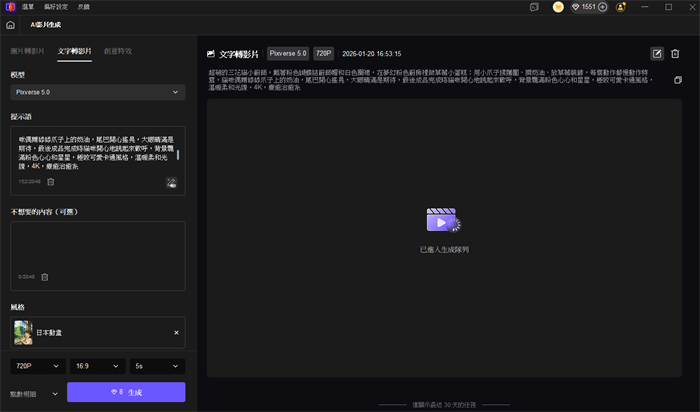Click the 1551 credits count
Viewport: 700px width, 412px height.
[588, 7]
